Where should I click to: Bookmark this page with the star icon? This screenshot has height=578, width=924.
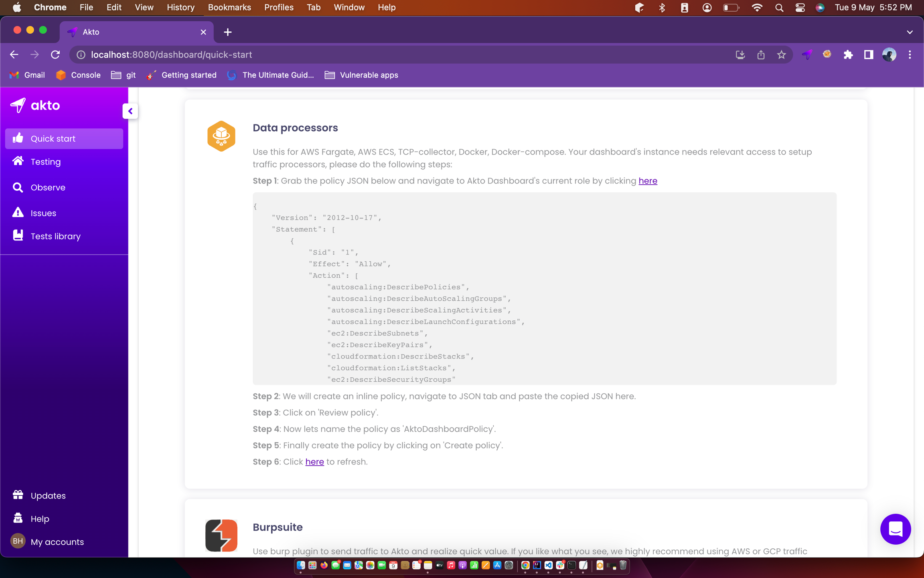click(x=781, y=55)
